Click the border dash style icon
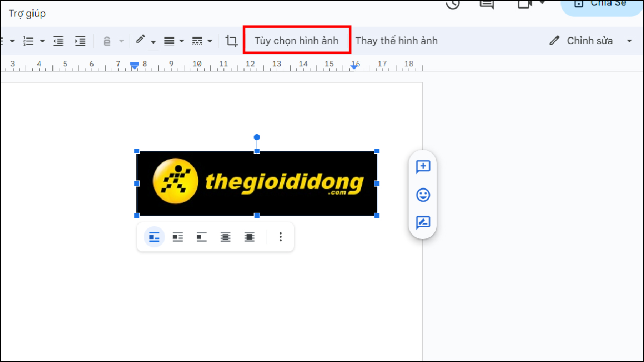 (198, 41)
